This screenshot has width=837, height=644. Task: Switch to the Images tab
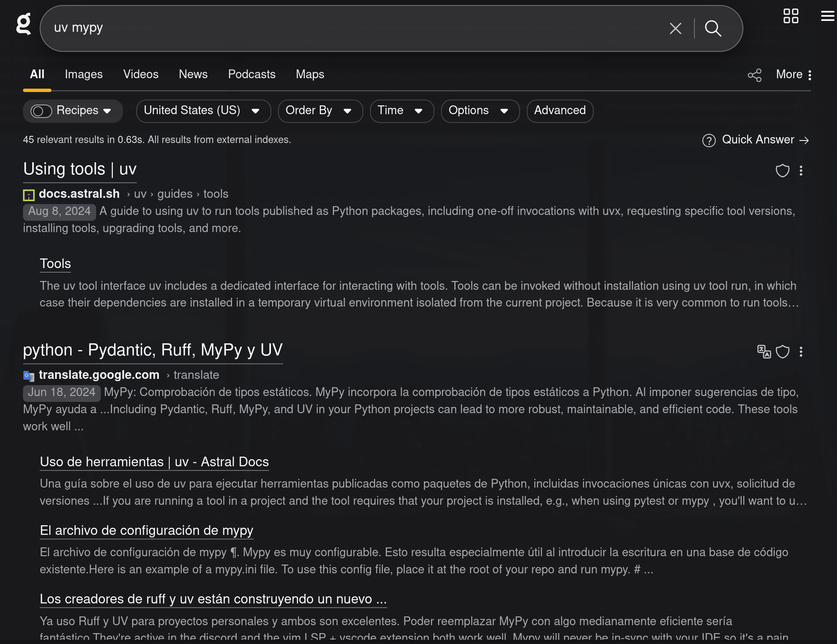click(x=84, y=74)
